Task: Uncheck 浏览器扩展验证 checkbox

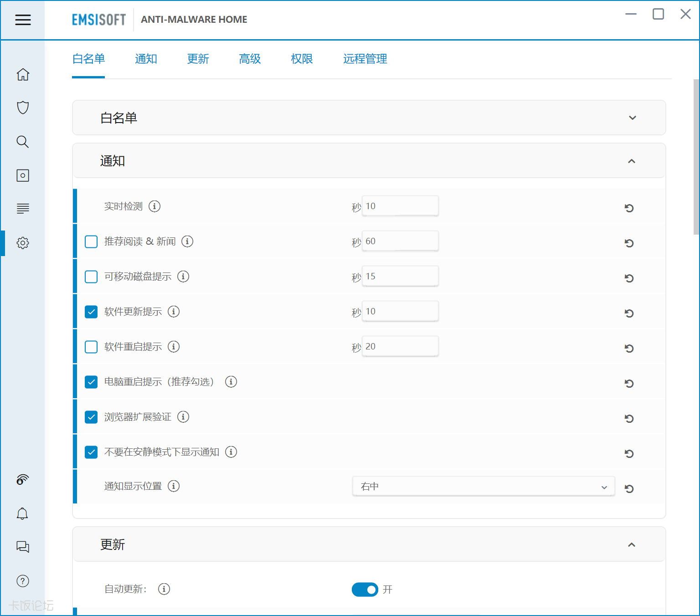Action: [91, 417]
